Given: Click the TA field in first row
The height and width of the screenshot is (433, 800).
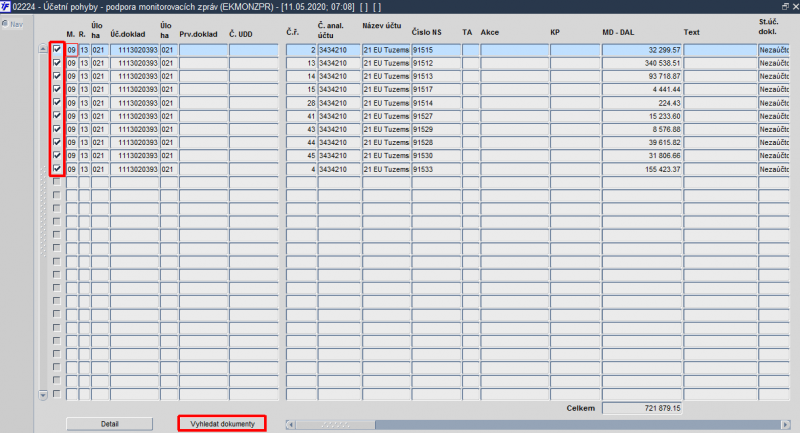Looking at the screenshot, I should (470, 50).
